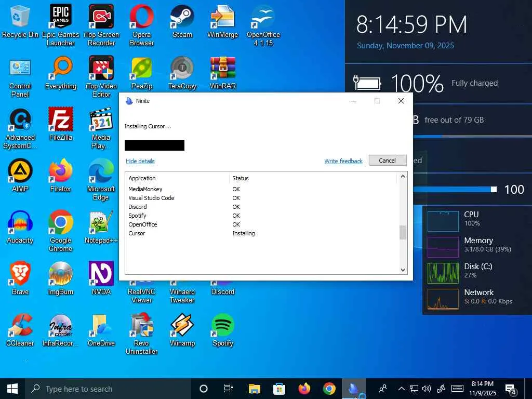
Task: Click the Memory usage graph widget
Action: click(443, 247)
